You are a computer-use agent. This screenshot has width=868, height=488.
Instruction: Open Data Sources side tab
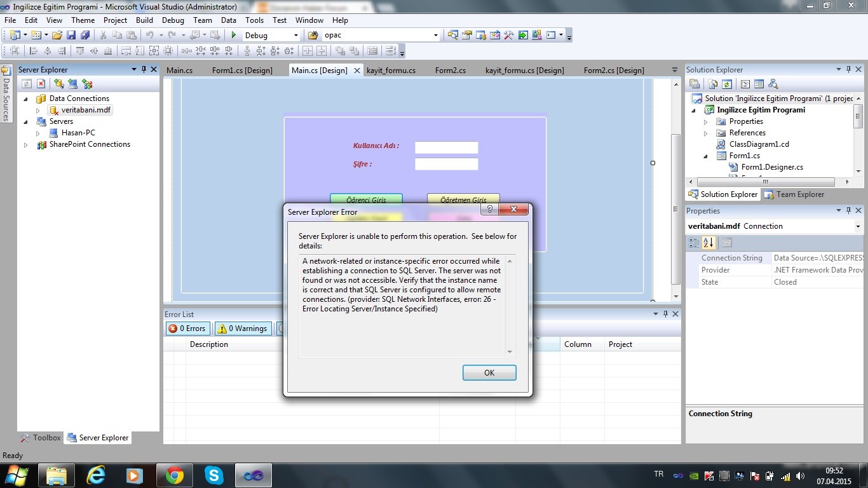[6, 95]
